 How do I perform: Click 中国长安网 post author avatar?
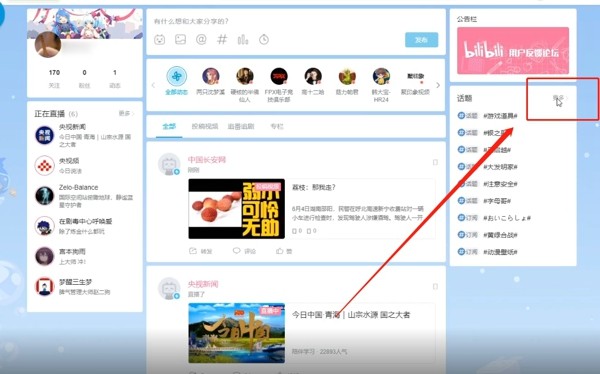169,164
